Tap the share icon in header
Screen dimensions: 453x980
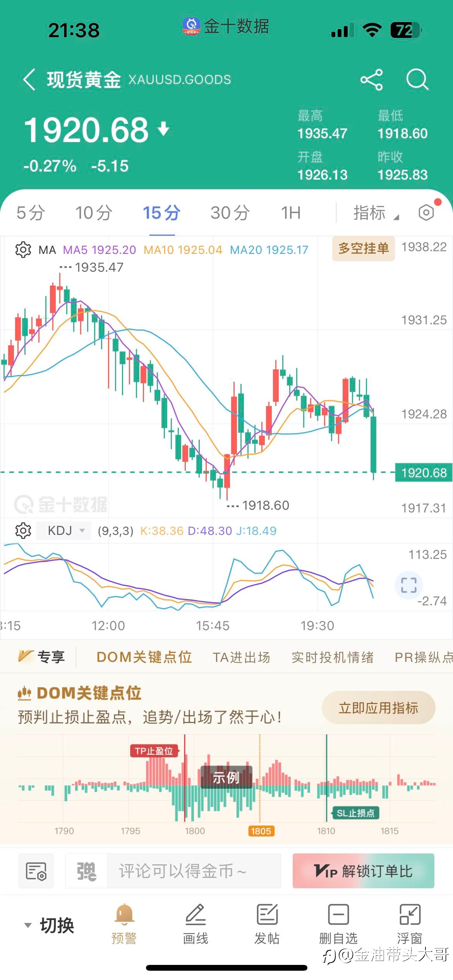(x=371, y=80)
